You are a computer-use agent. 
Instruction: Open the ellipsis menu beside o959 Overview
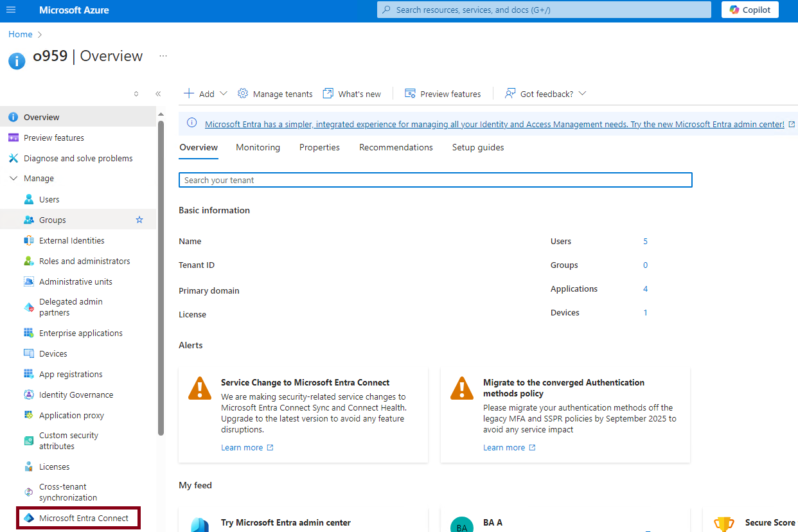pyautogui.click(x=163, y=56)
